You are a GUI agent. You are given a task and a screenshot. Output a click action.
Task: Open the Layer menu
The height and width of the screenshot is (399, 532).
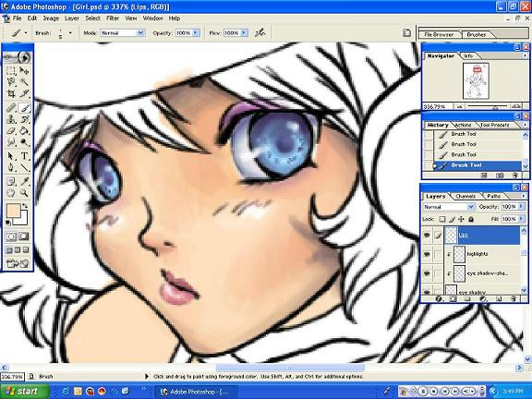click(72, 18)
